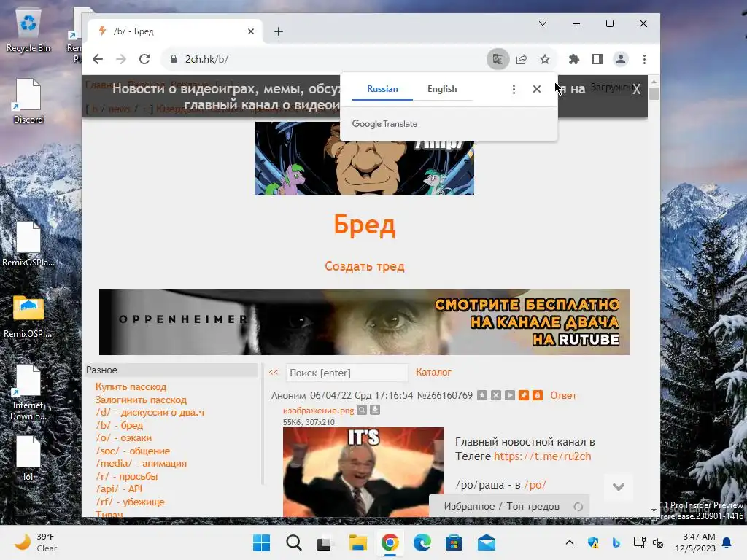This screenshot has width=747, height=560.
Task: Open the https://t.me/ru2ch link
Action: [x=542, y=456]
